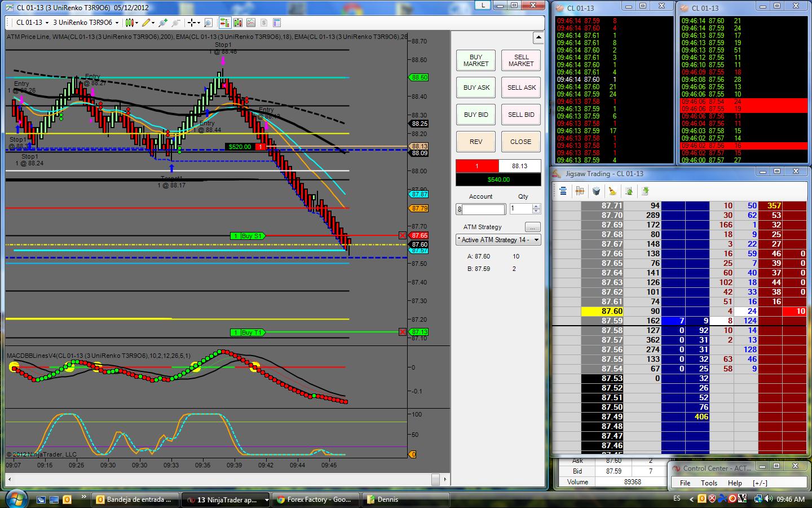Open the data series candlestick icon
Image resolution: width=812 pixels, height=508 pixels.
pos(237,23)
